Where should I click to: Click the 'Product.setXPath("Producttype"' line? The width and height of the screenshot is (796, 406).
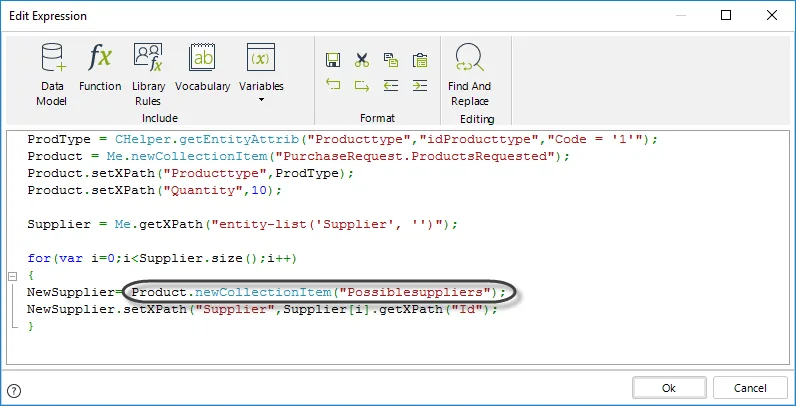click(190, 174)
